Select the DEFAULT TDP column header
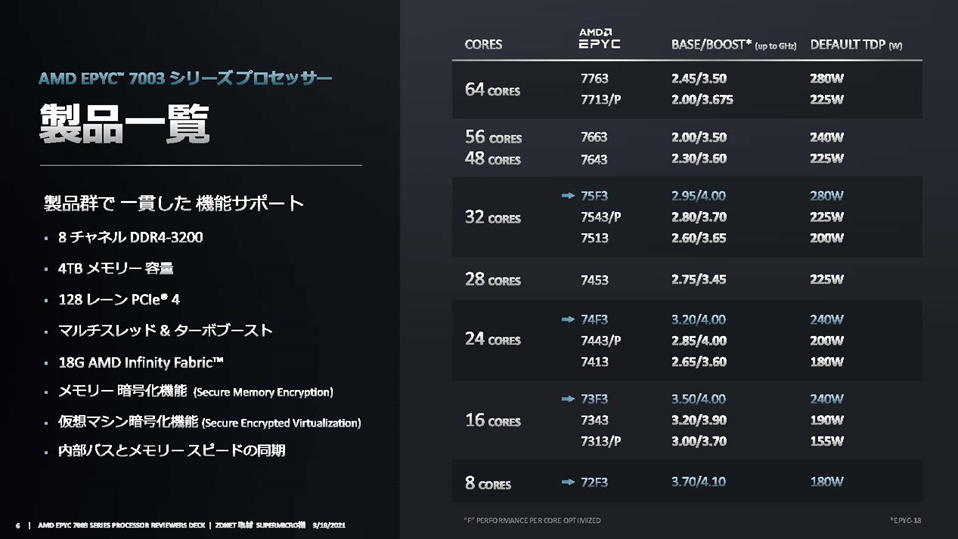 point(855,45)
